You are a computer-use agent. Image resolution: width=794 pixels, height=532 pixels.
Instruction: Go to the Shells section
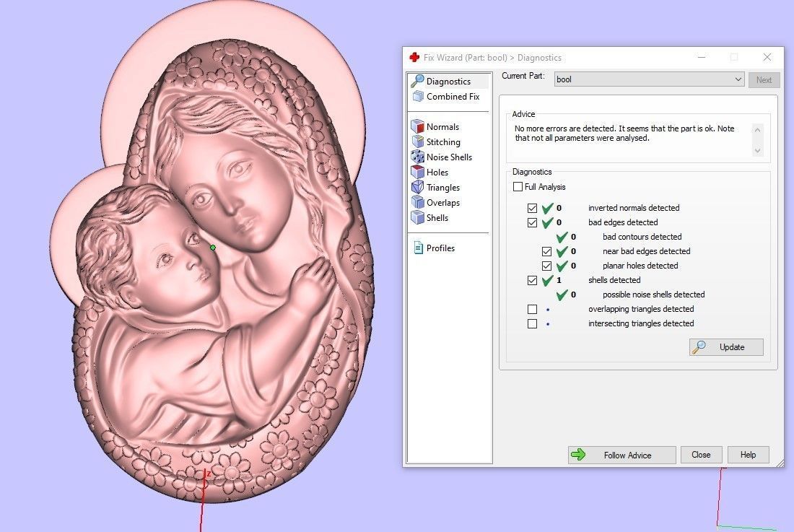click(x=437, y=218)
